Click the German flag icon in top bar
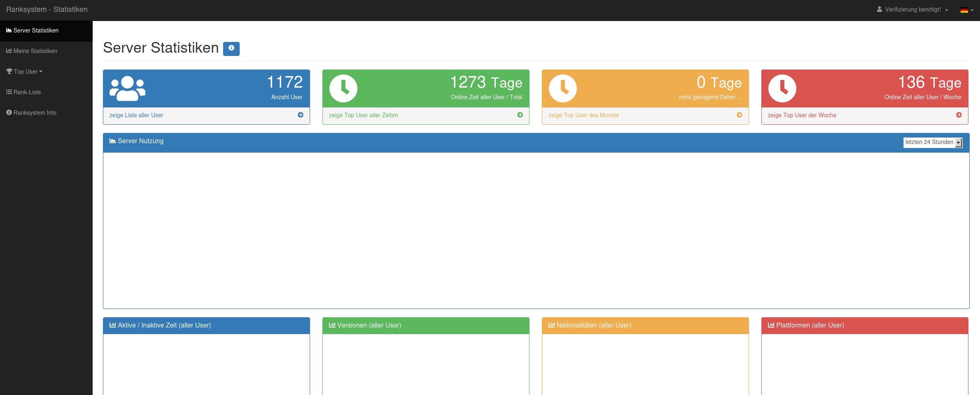980x395 pixels. click(x=964, y=10)
